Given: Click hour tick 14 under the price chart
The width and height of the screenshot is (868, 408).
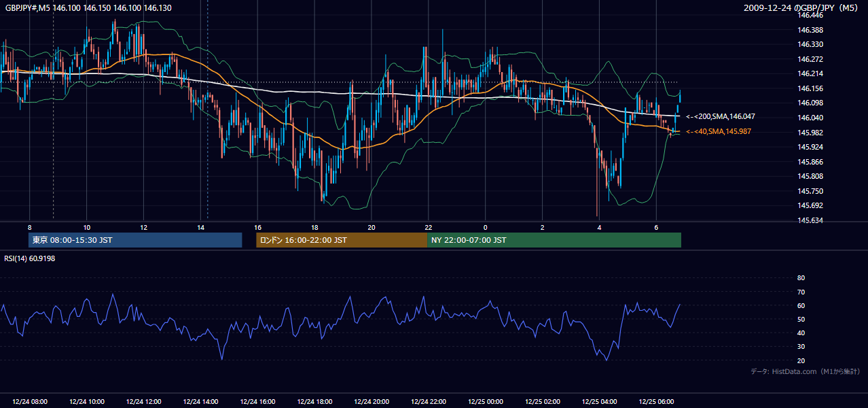Looking at the screenshot, I should [201, 227].
